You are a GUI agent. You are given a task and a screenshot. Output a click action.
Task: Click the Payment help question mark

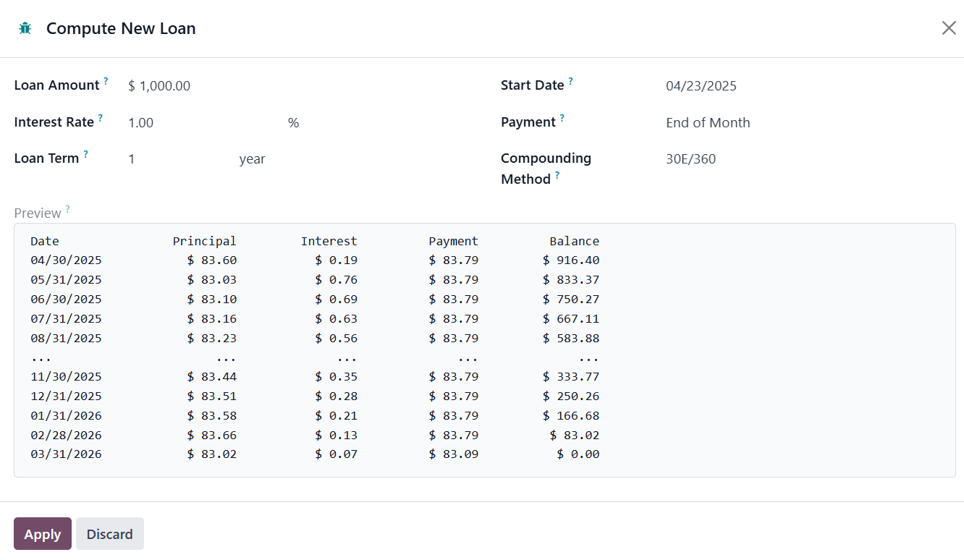tap(562, 118)
